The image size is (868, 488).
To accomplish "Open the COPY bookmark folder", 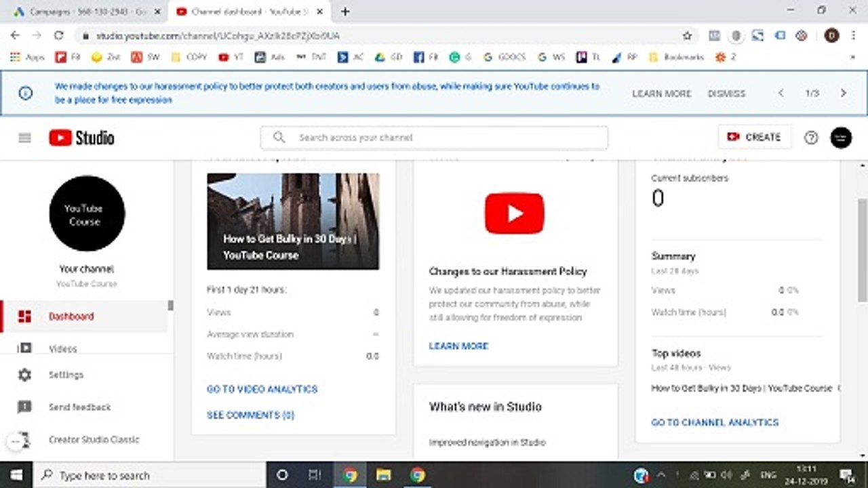I will [189, 58].
